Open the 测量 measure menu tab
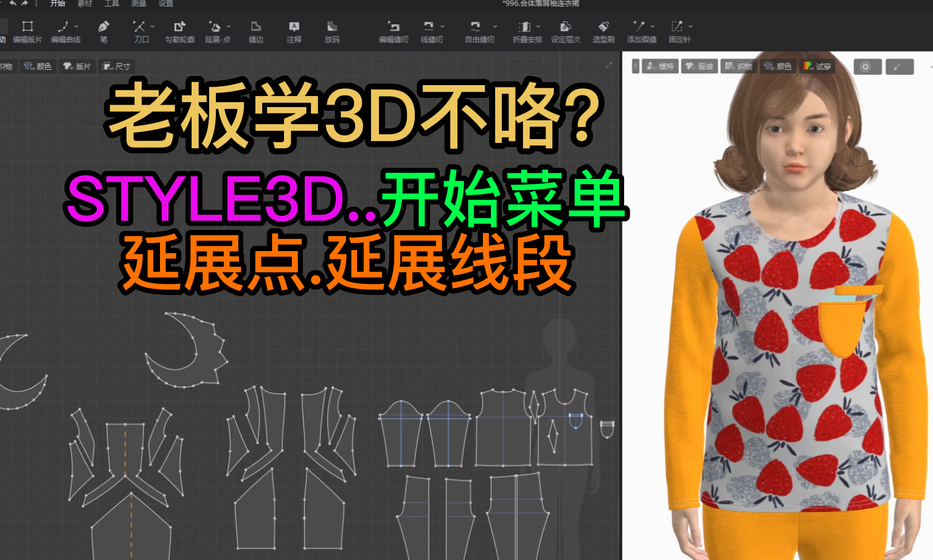 pyautogui.click(x=139, y=3)
